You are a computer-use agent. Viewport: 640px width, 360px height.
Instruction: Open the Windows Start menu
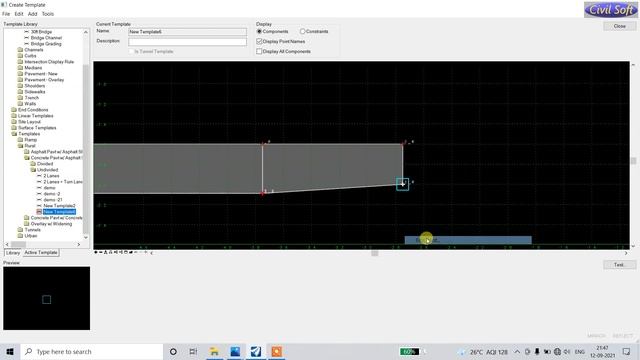click(x=10, y=351)
